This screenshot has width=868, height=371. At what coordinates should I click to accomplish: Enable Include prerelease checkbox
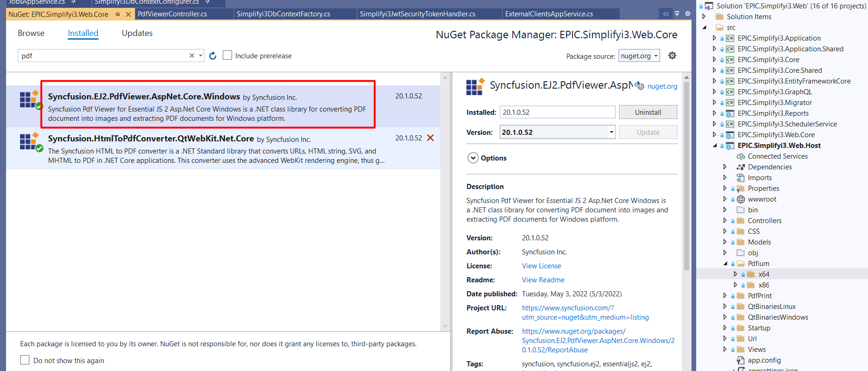(x=227, y=55)
